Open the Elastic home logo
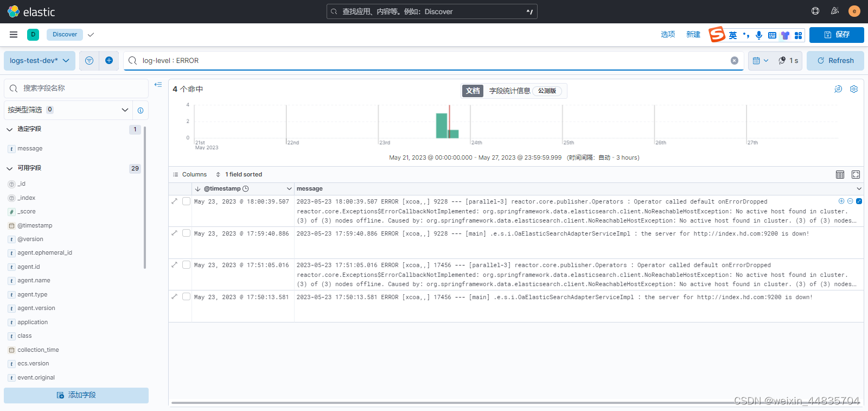This screenshot has height=411, width=868. (x=31, y=11)
